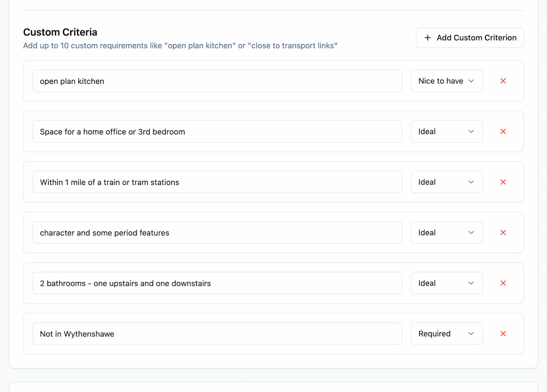
Task: Open priority dropdown for open plan kitchen
Action: (x=446, y=81)
